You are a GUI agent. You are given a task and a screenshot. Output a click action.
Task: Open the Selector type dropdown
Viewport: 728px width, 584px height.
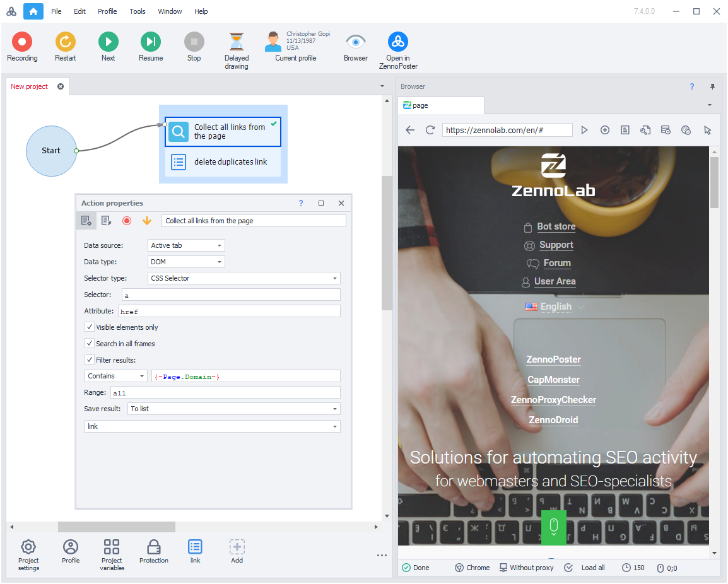point(244,278)
